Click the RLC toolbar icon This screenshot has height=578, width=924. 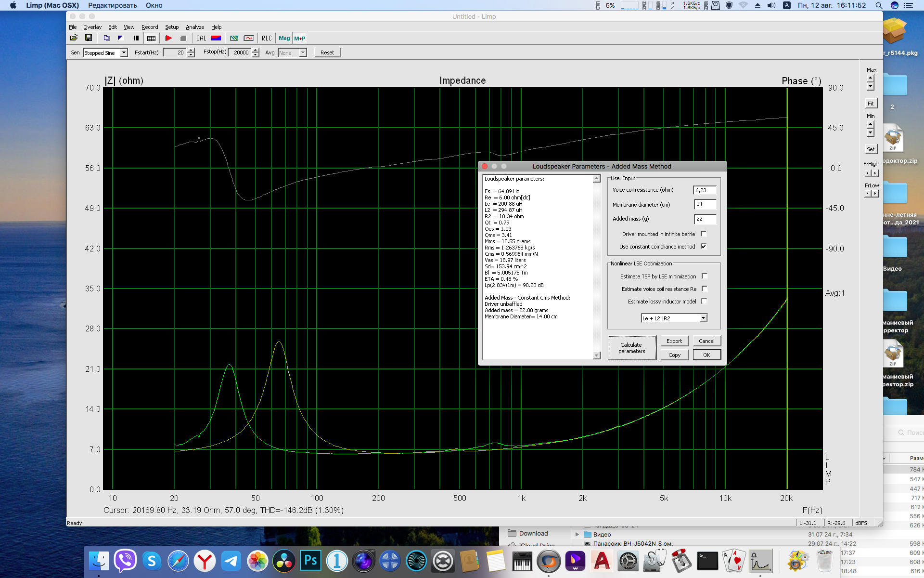point(267,38)
